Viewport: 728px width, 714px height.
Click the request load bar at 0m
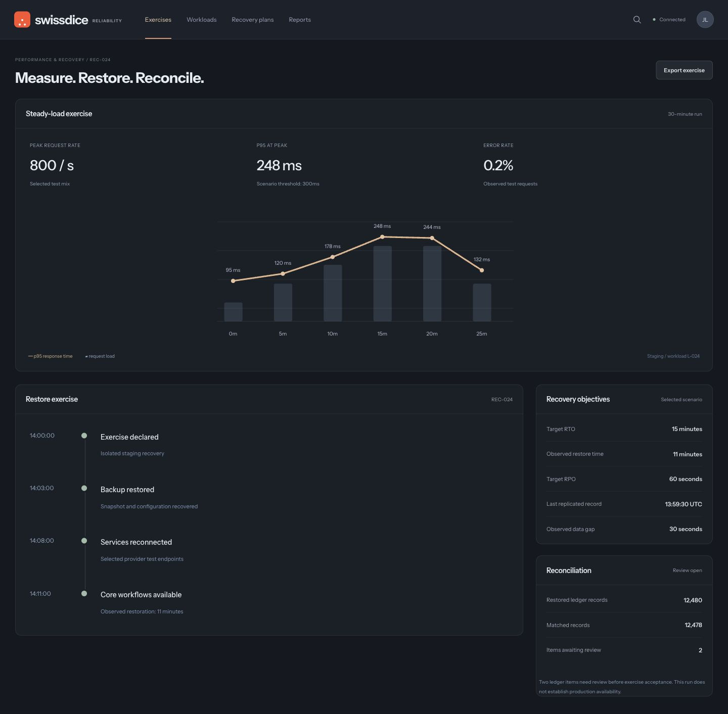(x=233, y=312)
